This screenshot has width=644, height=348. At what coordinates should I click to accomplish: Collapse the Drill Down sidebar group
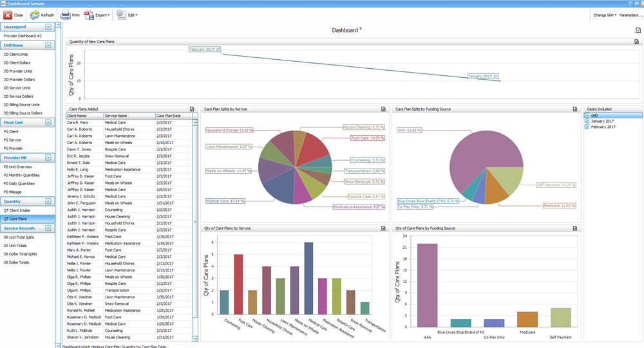point(48,46)
